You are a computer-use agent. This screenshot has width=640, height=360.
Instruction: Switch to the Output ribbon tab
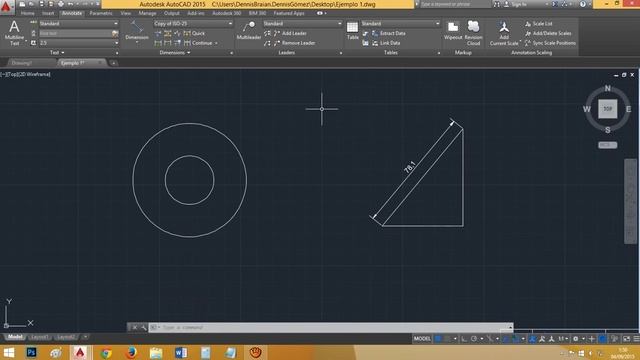[171, 13]
